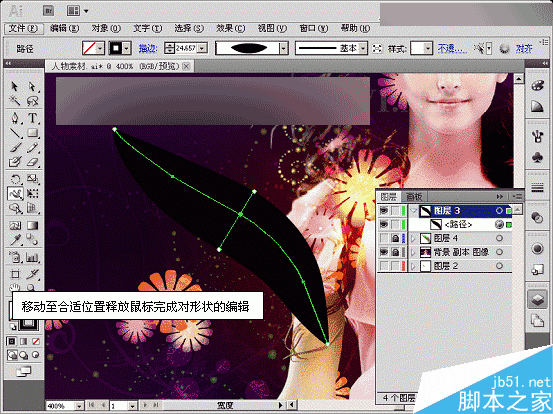Select the Selection (black arrow) tool
553x414 pixels.
click(x=15, y=86)
